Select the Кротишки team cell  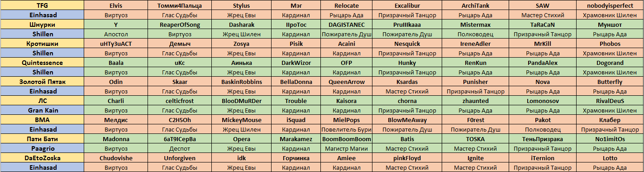point(42,44)
